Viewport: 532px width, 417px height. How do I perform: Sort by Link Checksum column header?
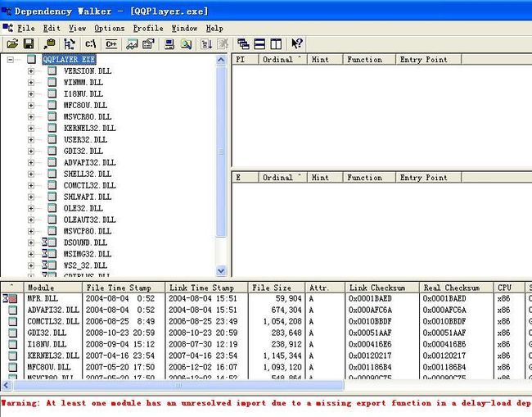coord(382,288)
